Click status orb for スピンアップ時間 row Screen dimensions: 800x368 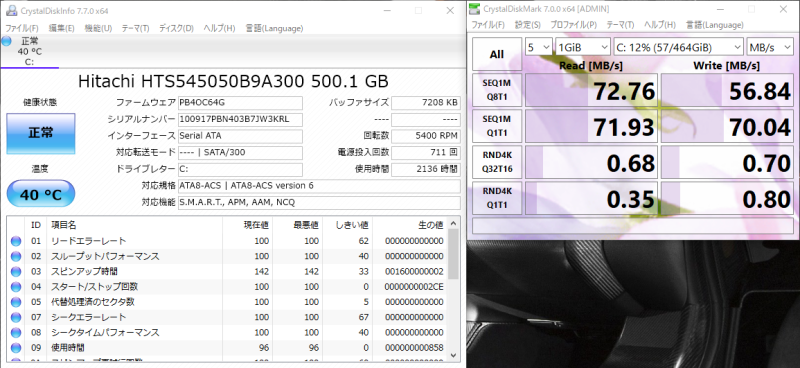[16, 272]
